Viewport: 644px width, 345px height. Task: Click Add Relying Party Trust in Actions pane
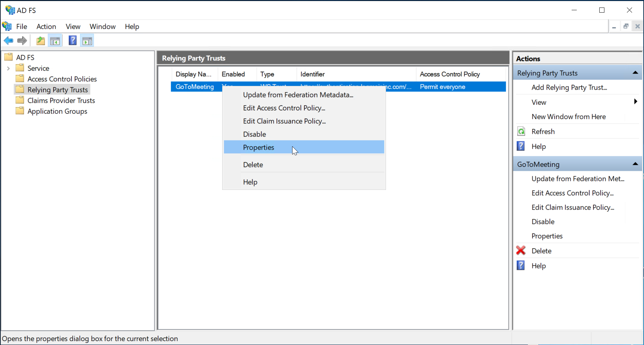(x=569, y=88)
